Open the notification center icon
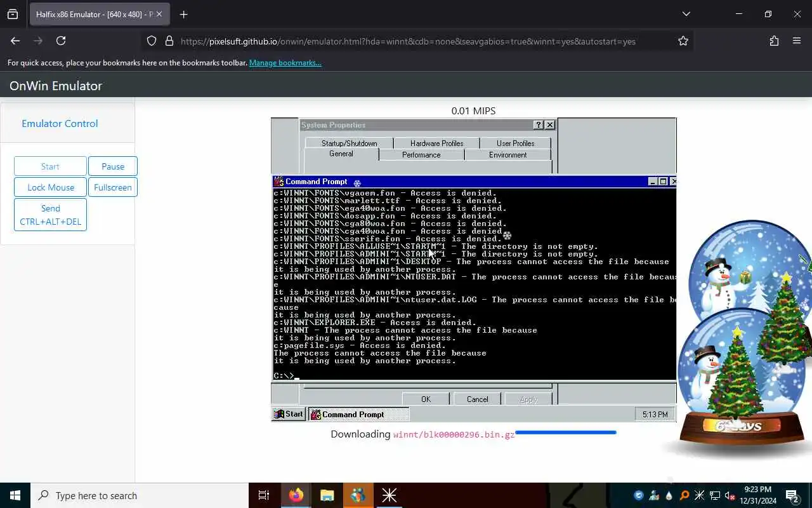 [792, 495]
